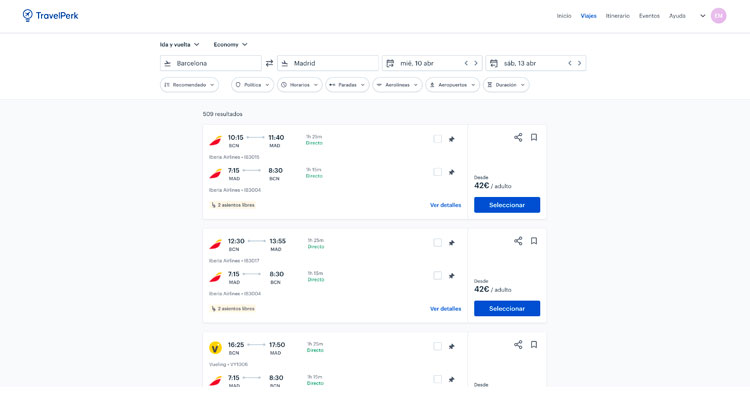This screenshot has height=415, width=750.
Task: Click the Madrid destination field
Action: pos(328,63)
